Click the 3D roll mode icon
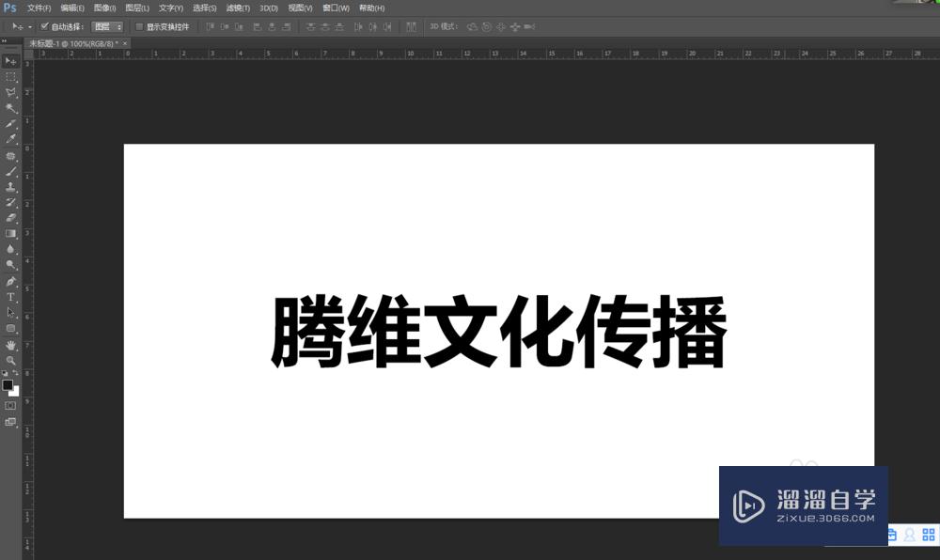 pyautogui.click(x=487, y=27)
